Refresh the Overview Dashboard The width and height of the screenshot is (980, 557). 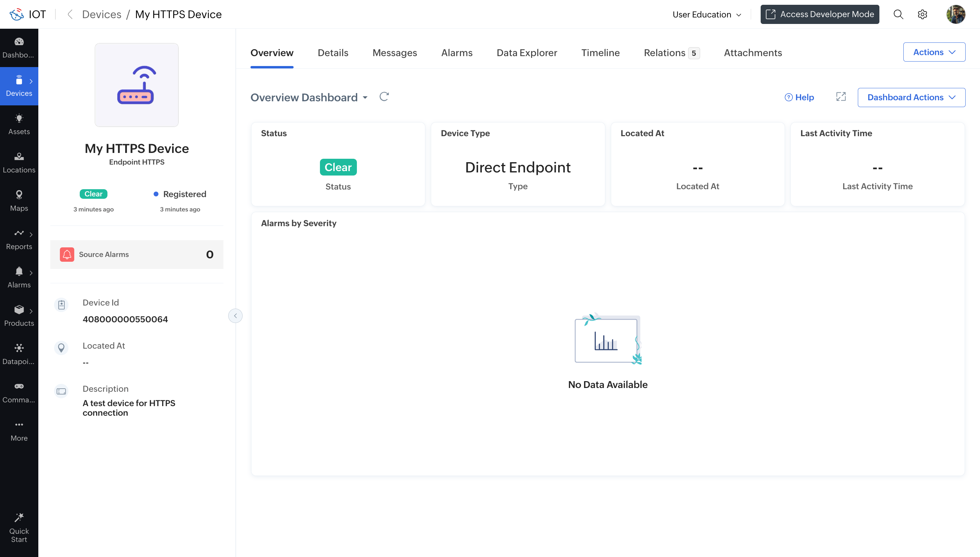(x=384, y=97)
